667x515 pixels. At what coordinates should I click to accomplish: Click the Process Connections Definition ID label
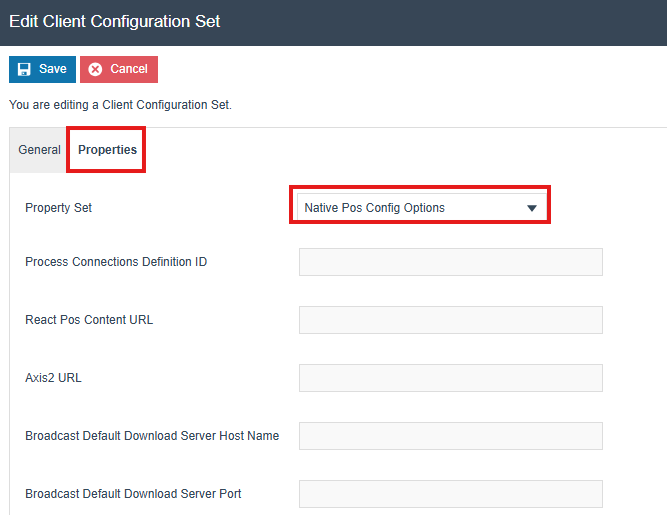click(x=116, y=262)
